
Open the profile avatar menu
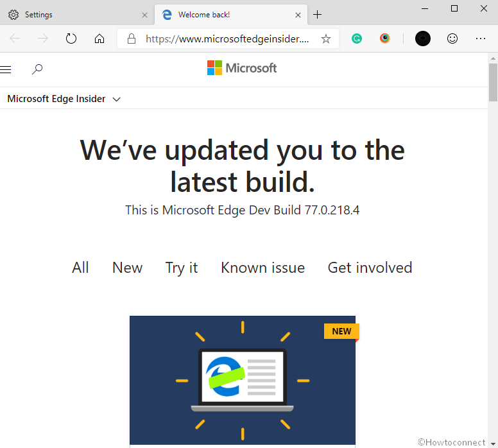(423, 39)
